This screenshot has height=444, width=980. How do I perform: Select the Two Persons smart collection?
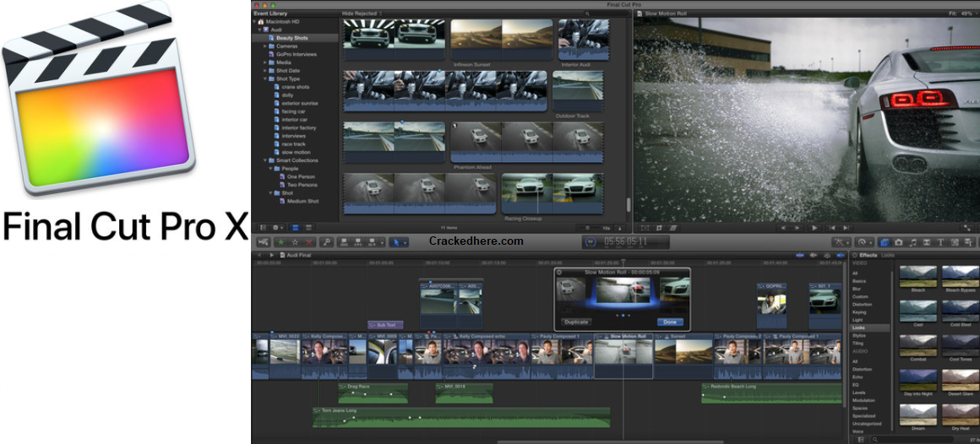coord(302,185)
